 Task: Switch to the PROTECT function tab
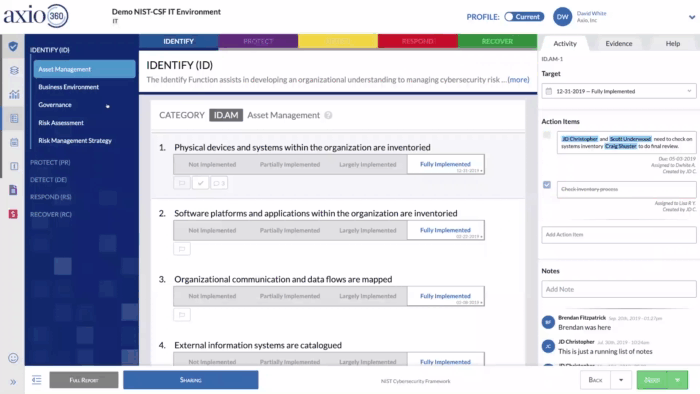tap(258, 41)
